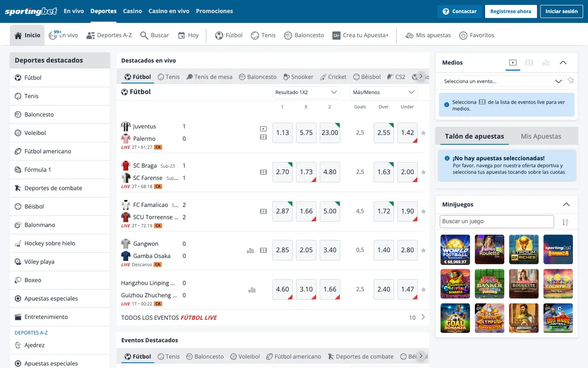Screen dimensions: 588x368
Task: Open Hockey sobre hielo in sidebar
Action: tap(60, 243)
